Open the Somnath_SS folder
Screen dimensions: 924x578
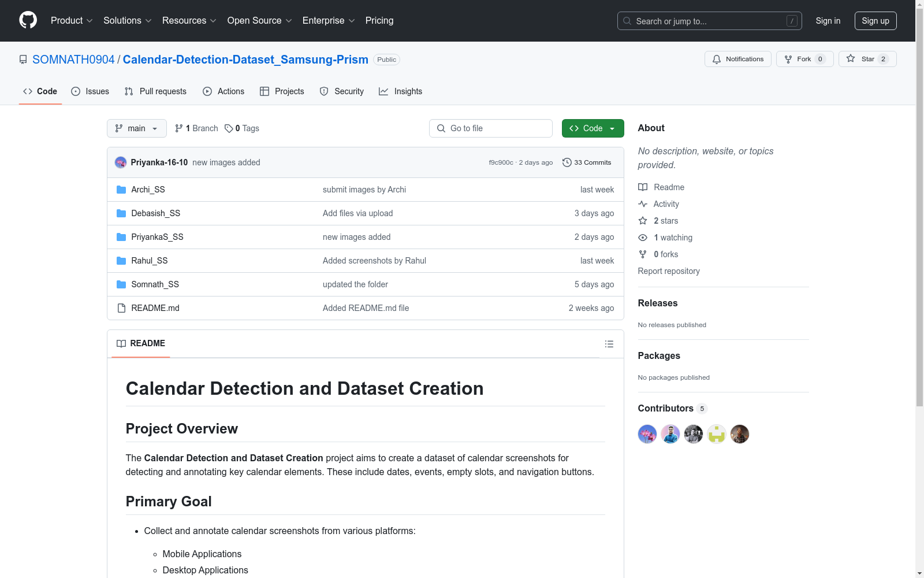click(x=155, y=284)
